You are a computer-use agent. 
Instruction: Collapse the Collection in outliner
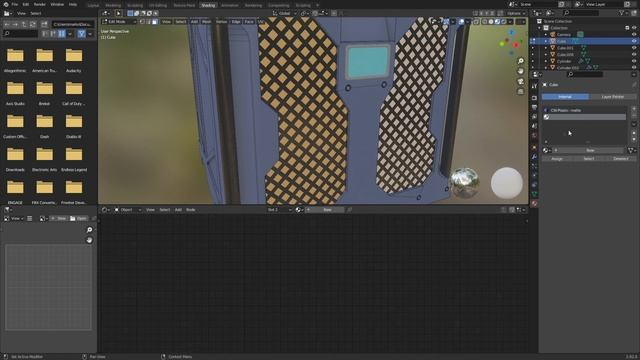539,28
